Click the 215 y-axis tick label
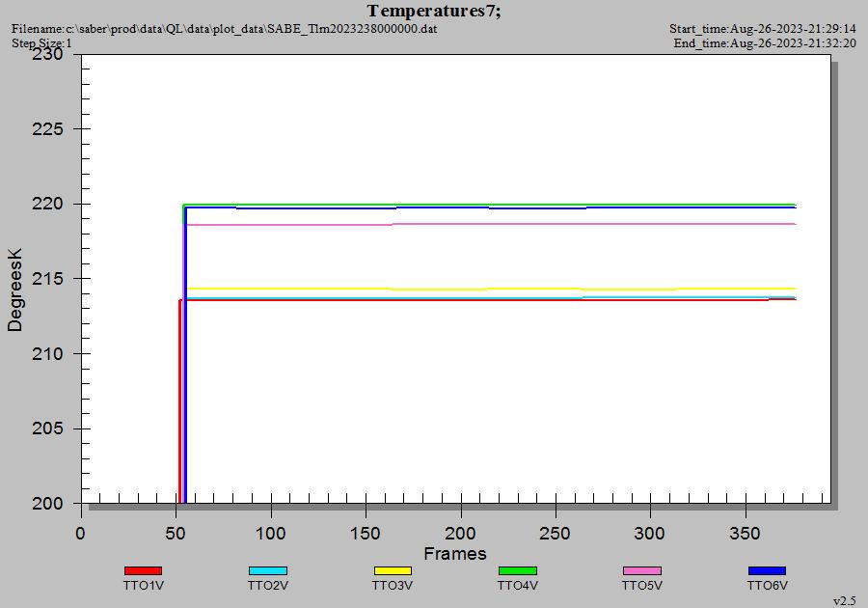868x608 pixels. pos(47,279)
